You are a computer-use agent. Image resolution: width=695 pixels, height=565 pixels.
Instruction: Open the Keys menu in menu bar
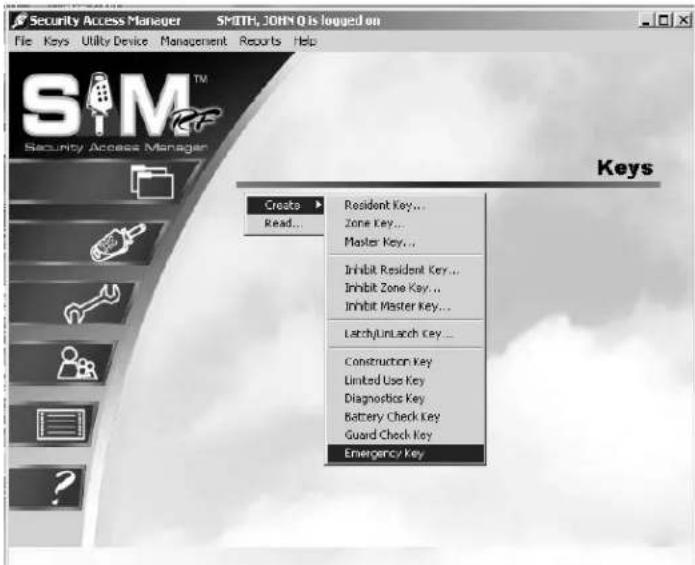56,41
